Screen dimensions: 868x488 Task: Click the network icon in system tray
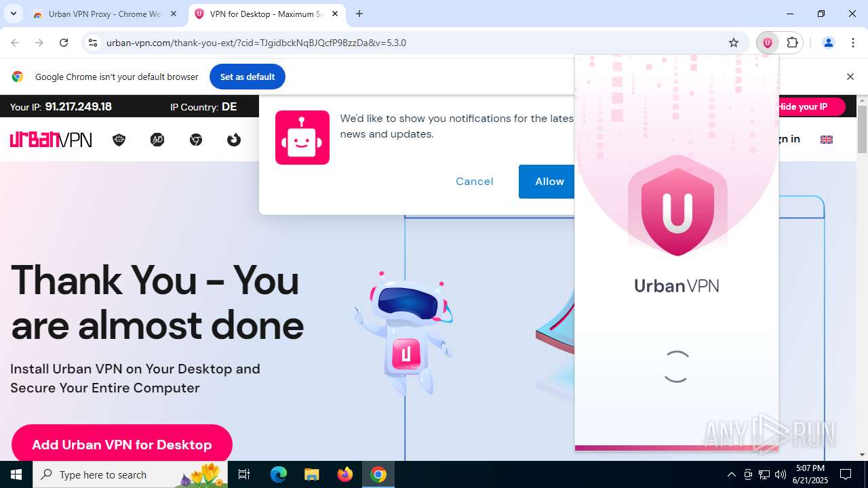pos(764,474)
